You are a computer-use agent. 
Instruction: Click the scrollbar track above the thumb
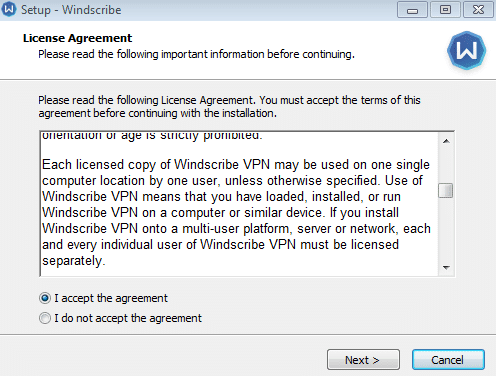coord(446,166)
